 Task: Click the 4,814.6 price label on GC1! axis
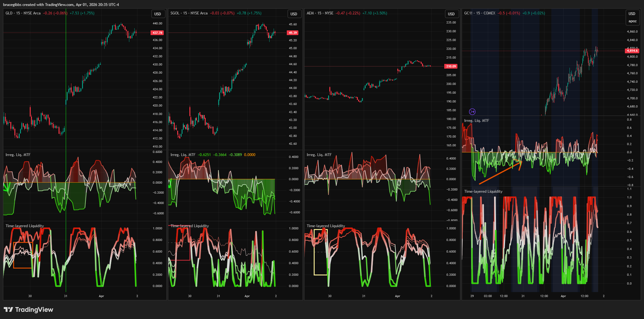632,51
